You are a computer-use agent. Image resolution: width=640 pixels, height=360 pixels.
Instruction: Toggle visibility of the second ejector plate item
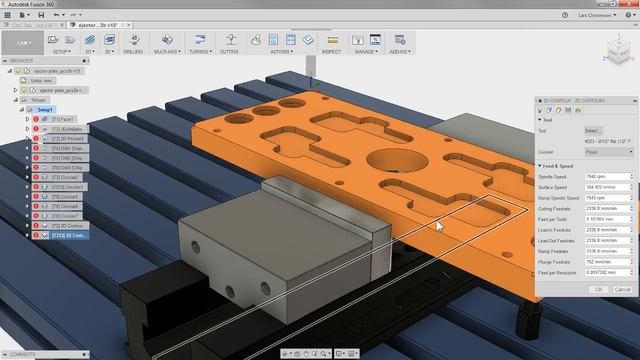24,90
